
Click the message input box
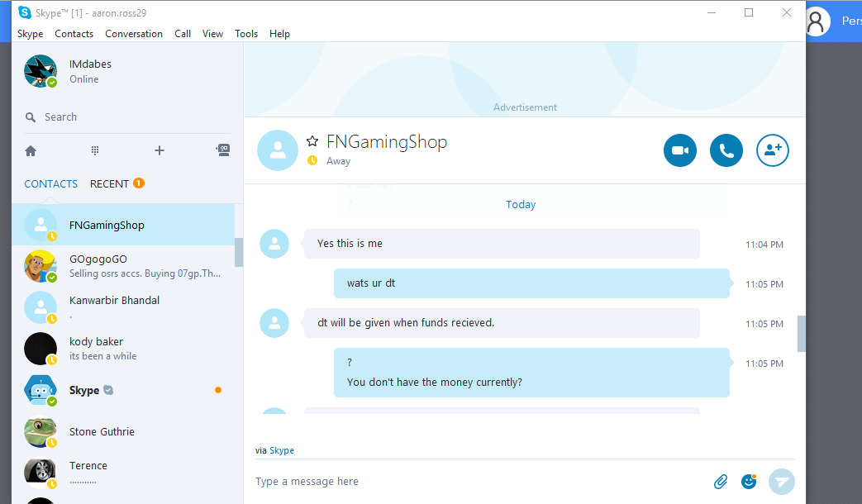479,482
